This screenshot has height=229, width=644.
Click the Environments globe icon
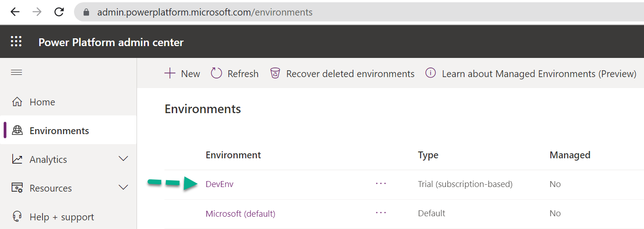pos(17,131)
